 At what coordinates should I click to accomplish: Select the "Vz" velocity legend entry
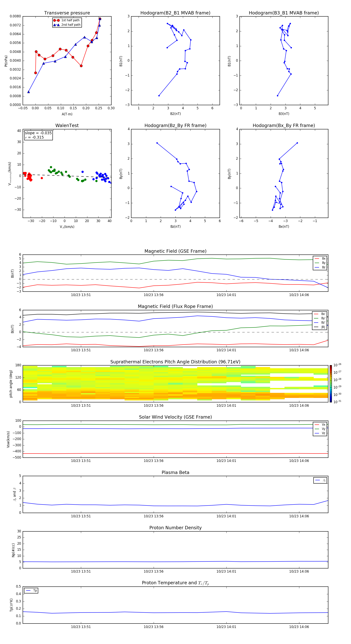click(x=320, y=433)
